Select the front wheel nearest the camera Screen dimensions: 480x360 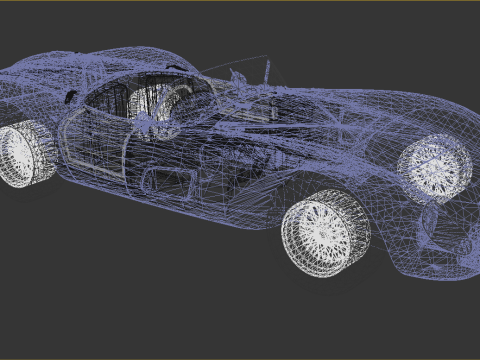click(326, 234)
